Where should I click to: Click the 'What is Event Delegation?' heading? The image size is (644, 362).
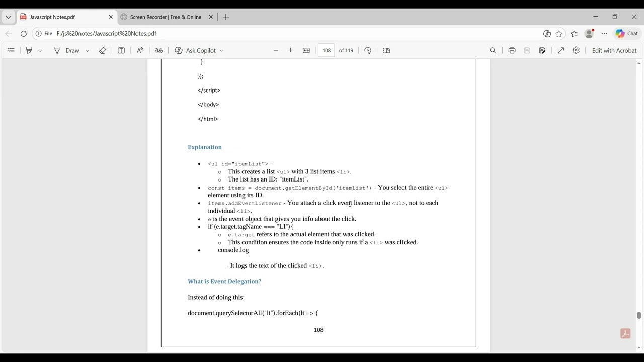[224, 282]
